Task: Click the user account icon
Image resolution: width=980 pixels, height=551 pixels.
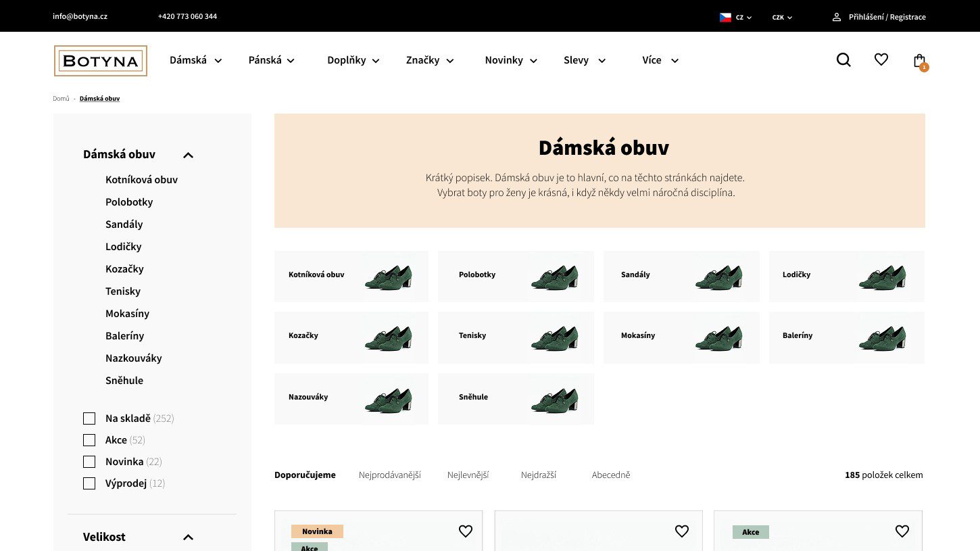Action: (837, 17)
